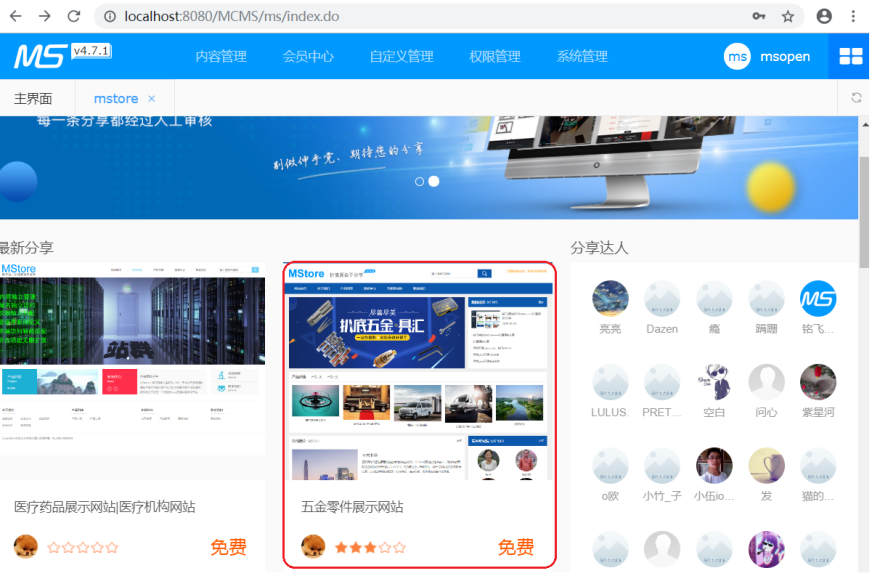Click the 免费 link under 五金零件展示网站
872x576 pixels.
tap(516, 548)
